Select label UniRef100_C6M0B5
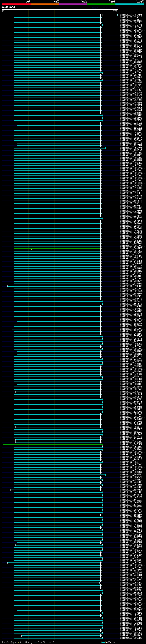Image resolution: width=146 pixels, height=644 pixels. pos(131,583)
